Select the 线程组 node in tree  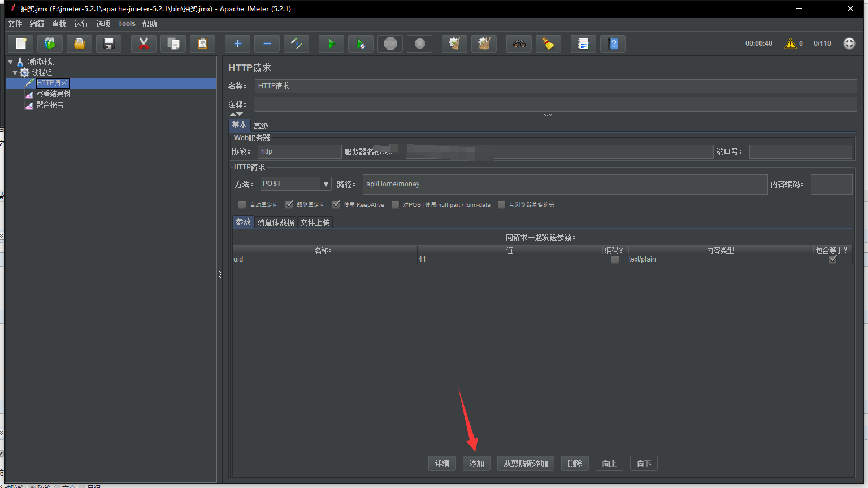(42, 72)
